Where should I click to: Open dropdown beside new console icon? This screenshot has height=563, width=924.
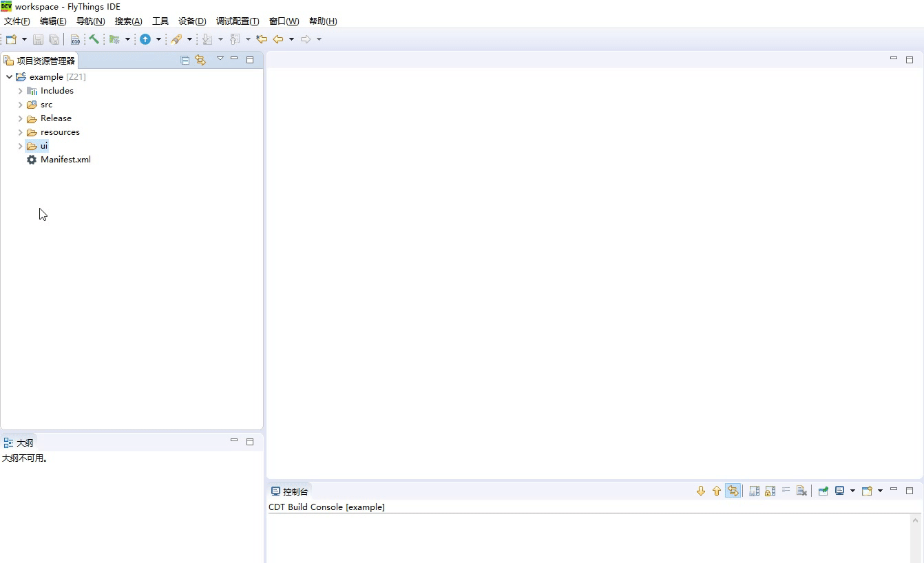click(x=880, y=491)
